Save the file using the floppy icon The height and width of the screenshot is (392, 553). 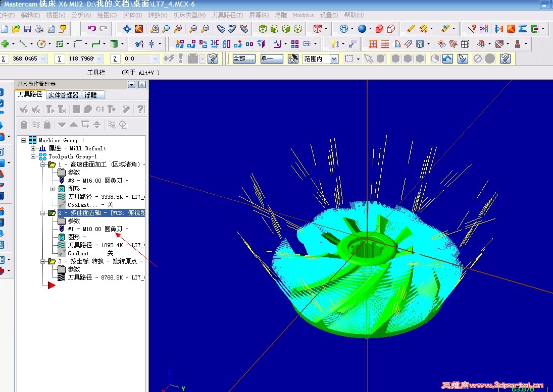27,29
